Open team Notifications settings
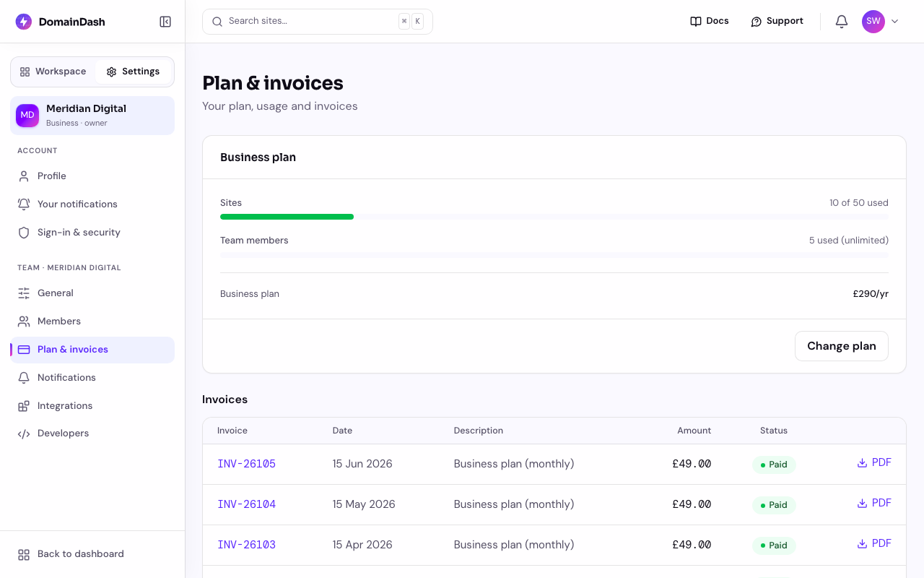 [92, 378]
